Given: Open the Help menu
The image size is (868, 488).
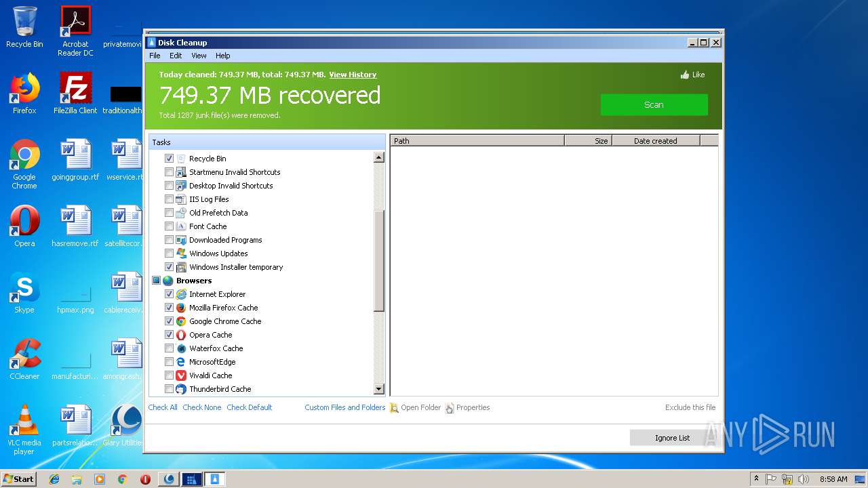Looking at the screenshot, I should tap(223, 56).
